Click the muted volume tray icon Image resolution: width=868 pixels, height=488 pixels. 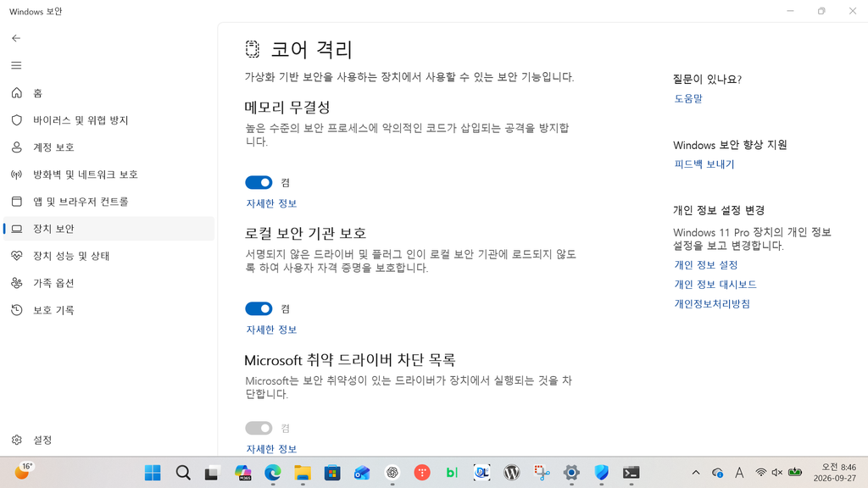(777, 473)
